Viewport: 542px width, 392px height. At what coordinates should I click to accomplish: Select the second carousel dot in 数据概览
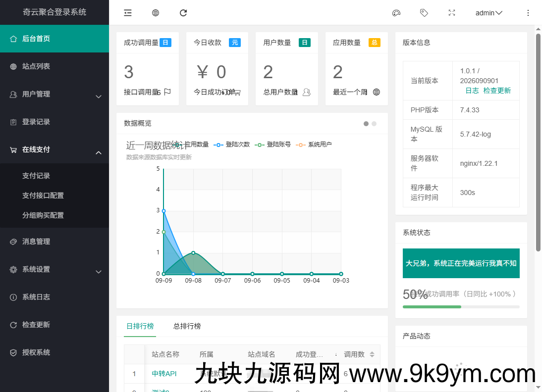click(374, 124)
